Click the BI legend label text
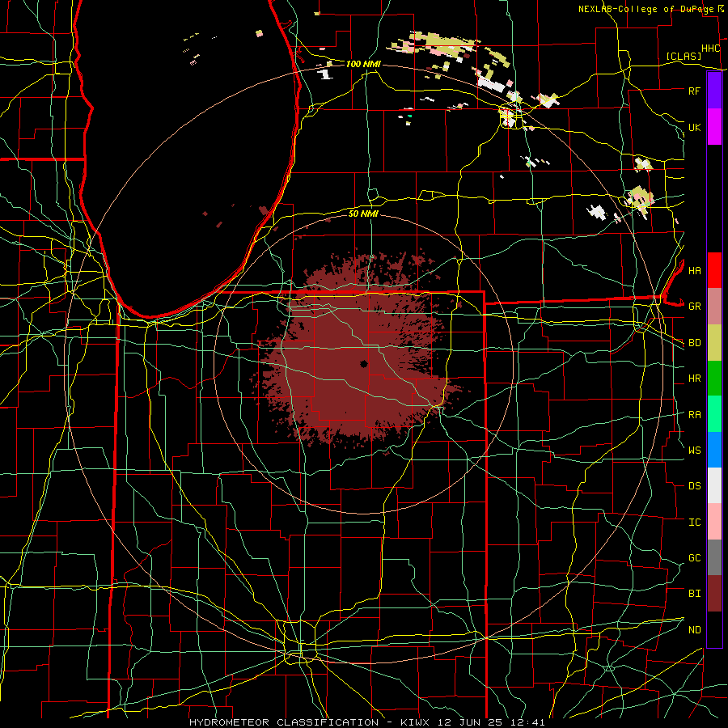 tap(694, 594)
